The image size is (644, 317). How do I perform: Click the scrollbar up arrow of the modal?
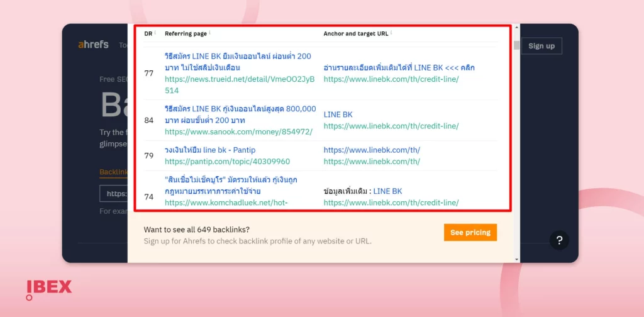[x=517, y=27]
